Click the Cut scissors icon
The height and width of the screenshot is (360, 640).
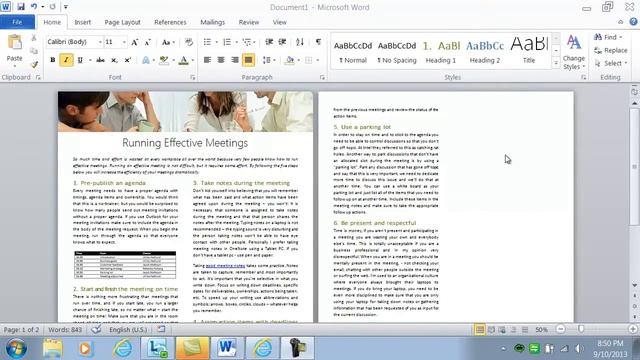34,38
